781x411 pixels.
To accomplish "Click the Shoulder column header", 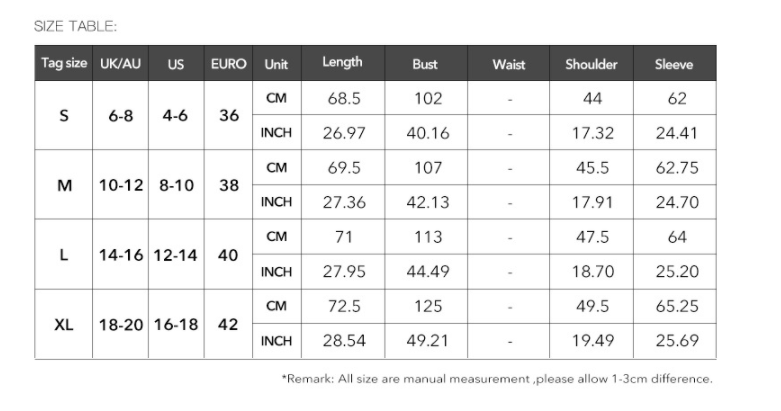I will point(591,64).
